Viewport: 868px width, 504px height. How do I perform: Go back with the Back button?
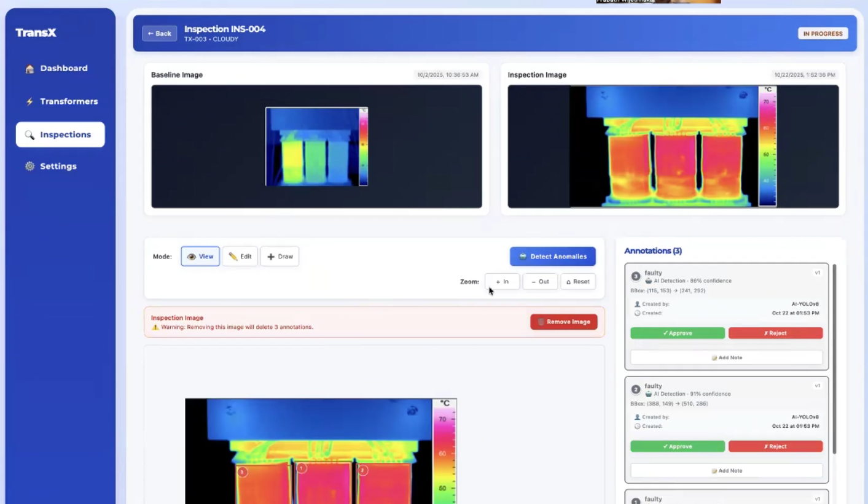160,34
